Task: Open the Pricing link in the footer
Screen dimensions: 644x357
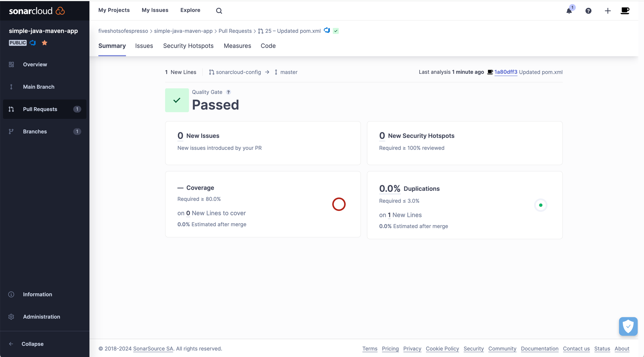Action: tap(390, 348)
